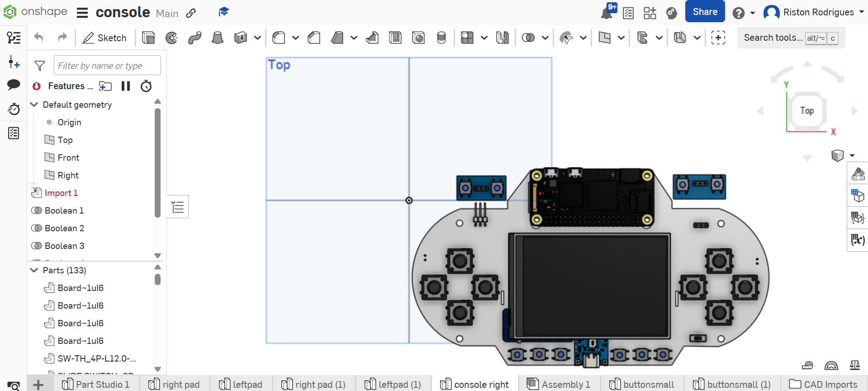Image resolution: width=868 pixels, height=391 pixels.
Task: Open the Part Studio 1 tab
Action: [x=96, y=384]
